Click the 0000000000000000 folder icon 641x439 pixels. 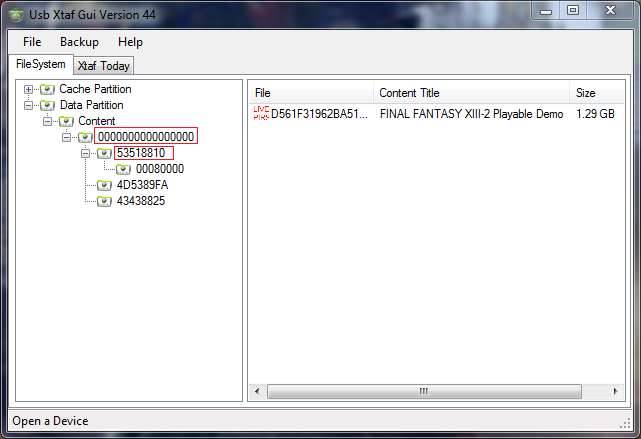[85, 137]
